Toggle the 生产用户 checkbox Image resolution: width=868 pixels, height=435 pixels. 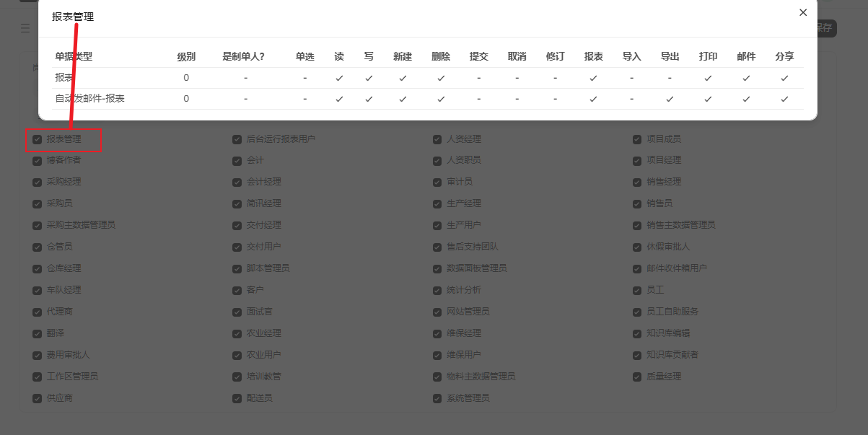tap(437, 225)
